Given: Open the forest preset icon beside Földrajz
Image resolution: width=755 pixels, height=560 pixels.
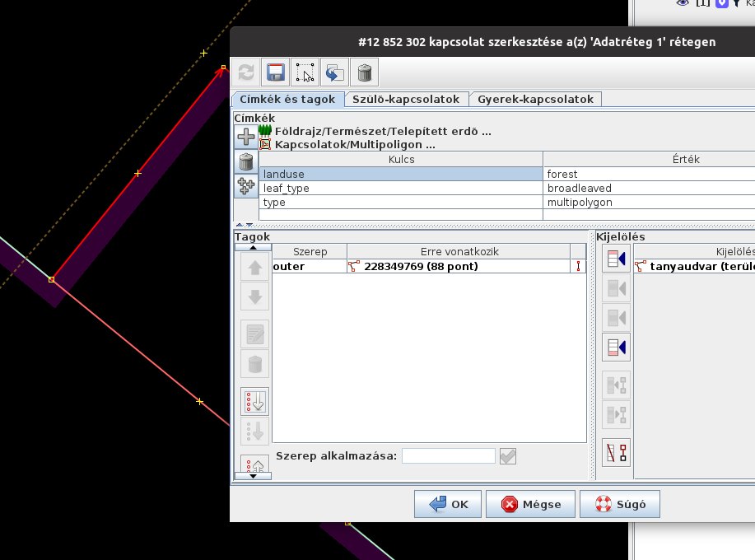Looking at the screenshot, I should [265, 130].
